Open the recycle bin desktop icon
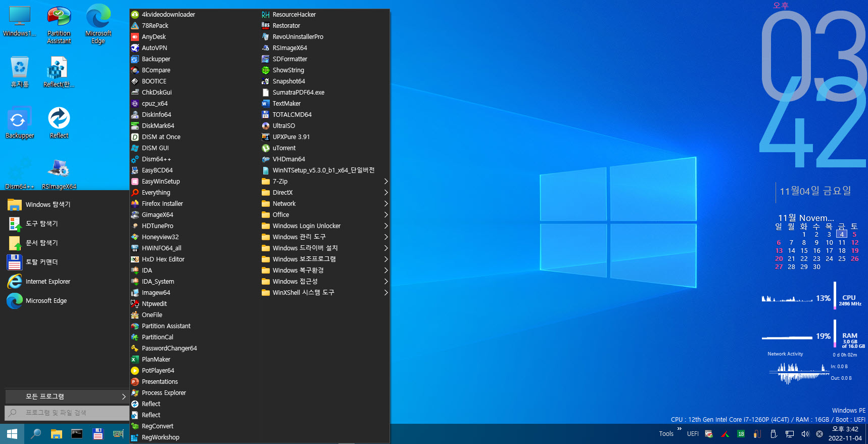 [20, 71]
